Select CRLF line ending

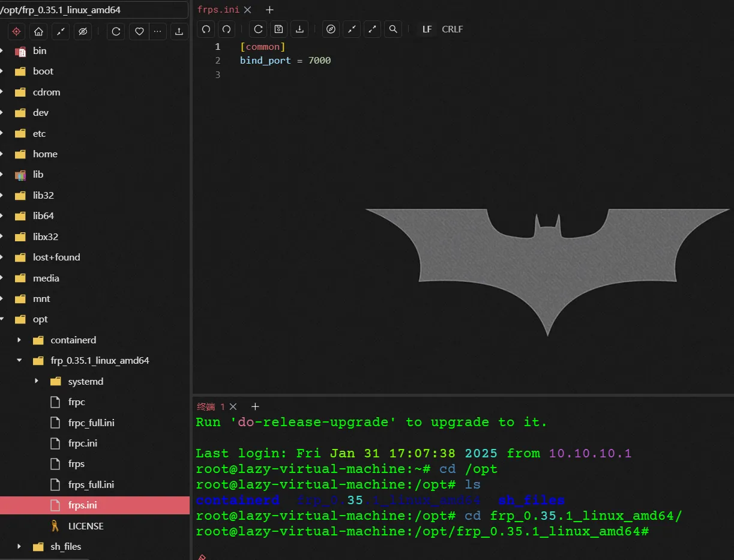tap(453, 29)
